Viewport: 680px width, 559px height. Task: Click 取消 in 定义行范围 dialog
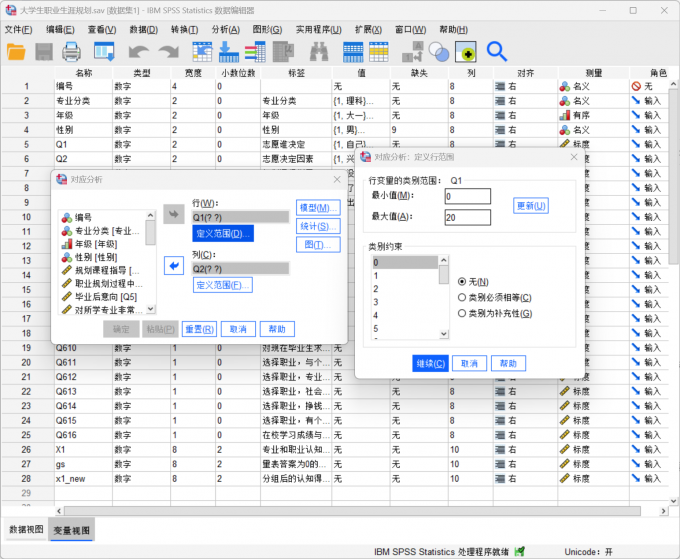[x=469, y=363]
